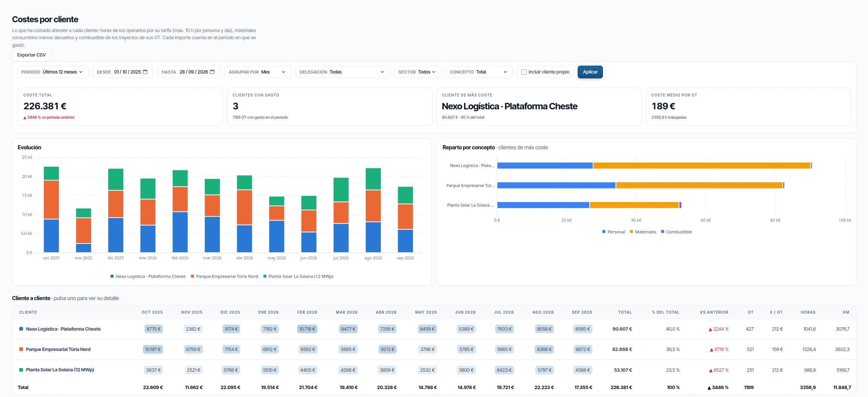Open Parque Empresarial Túria Nord row detail

434,349
